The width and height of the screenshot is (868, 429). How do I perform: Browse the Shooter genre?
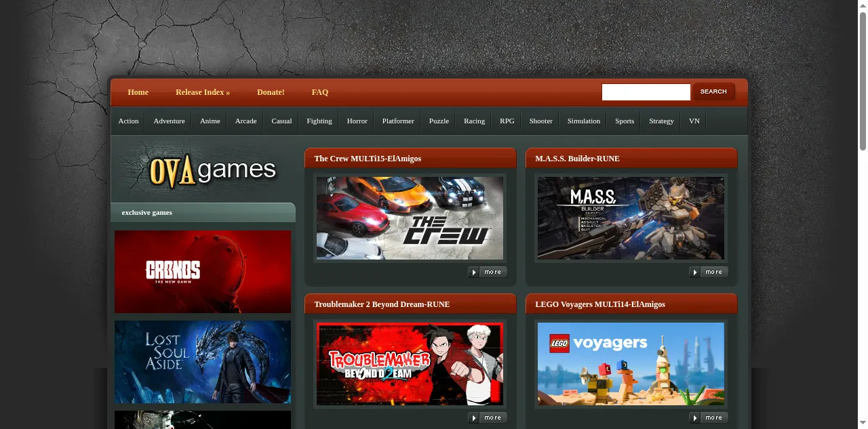[540, 121]
